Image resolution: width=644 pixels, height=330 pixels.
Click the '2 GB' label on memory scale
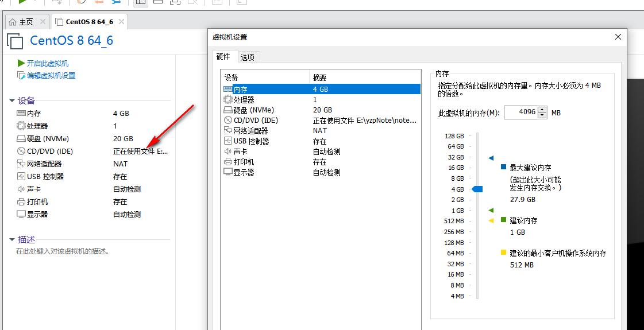point(457,200)
